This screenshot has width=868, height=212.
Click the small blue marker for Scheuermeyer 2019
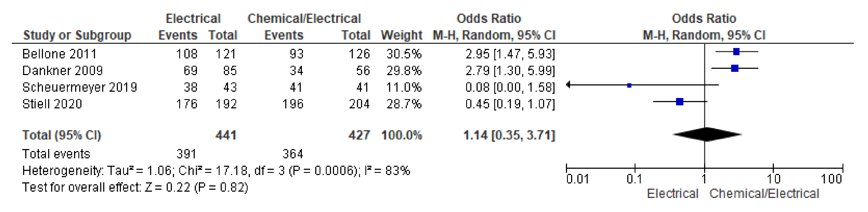629,85
